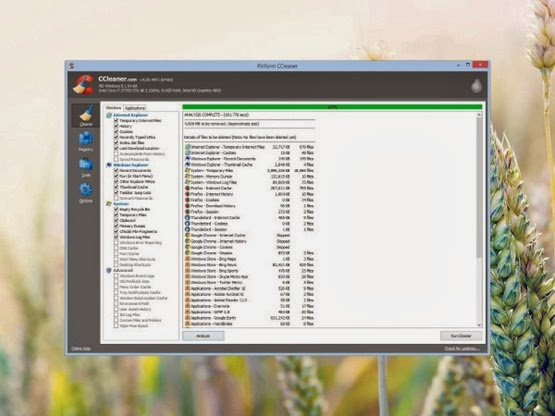Uncheck Temporary Internet Files checkbox
555x416 pixels.
(x=116, y=121)
